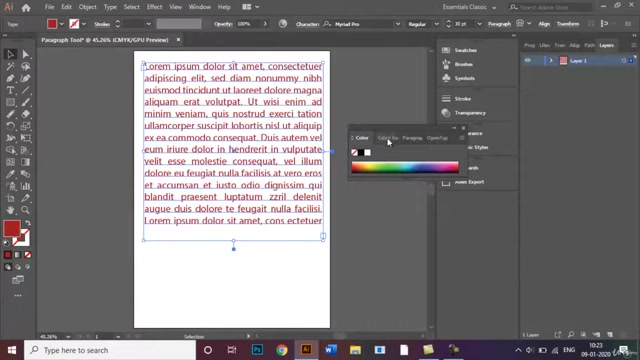Open the Myriad Pro font dropdown
Image resolution: width=640 pixels, height=360 pixels.
click(398, 24)
